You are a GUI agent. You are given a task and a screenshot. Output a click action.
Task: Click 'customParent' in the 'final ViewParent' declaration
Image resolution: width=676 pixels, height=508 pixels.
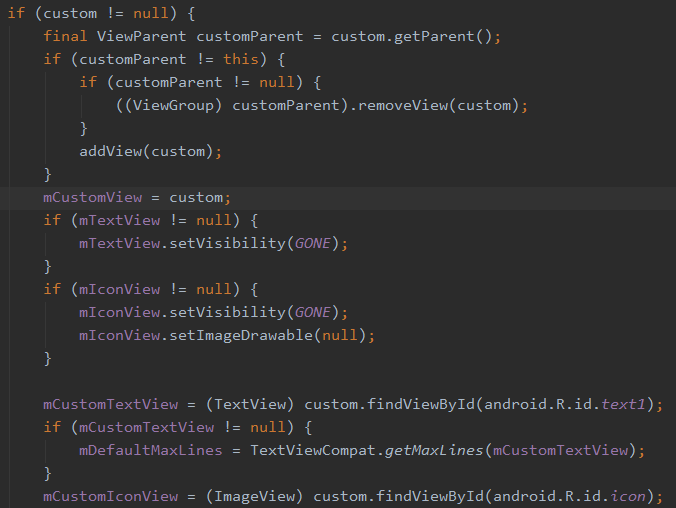point(250,36)
